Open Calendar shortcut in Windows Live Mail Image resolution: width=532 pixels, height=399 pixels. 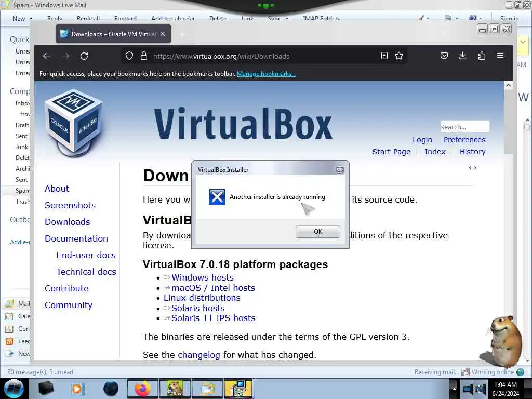pyautogui.click(x=18, y=316)
